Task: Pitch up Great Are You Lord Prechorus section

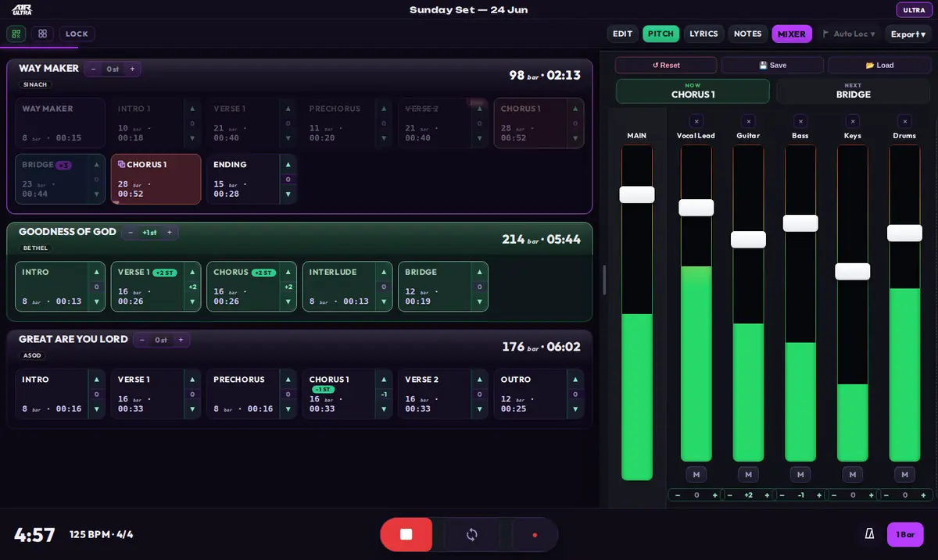Action: coord(288,380)
